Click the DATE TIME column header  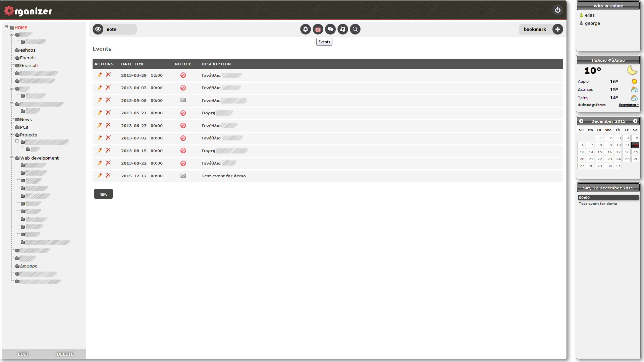pyautogui.click(x=133, y=64)
